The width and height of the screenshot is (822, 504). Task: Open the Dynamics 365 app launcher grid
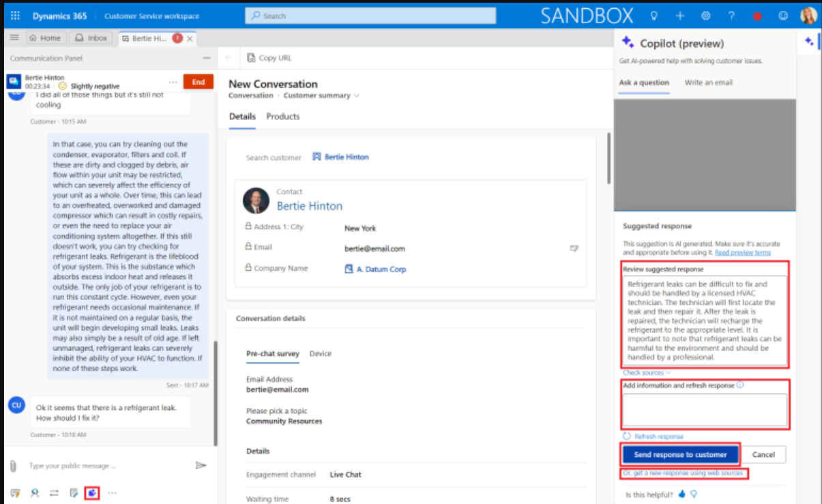point(16,16)
